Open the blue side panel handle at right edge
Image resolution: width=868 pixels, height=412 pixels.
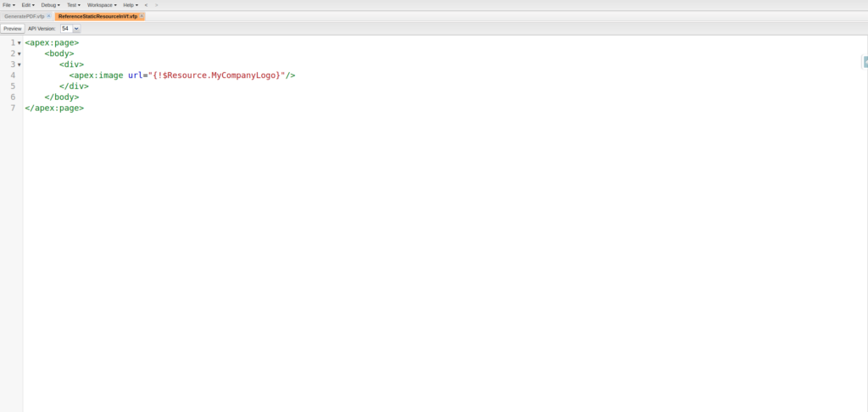click(x=865, y=62)
